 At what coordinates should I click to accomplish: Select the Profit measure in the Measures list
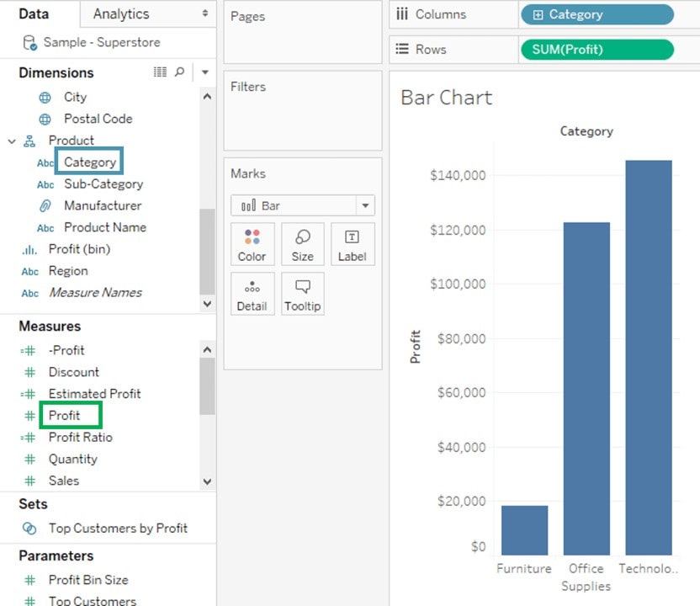click(68, 415)
